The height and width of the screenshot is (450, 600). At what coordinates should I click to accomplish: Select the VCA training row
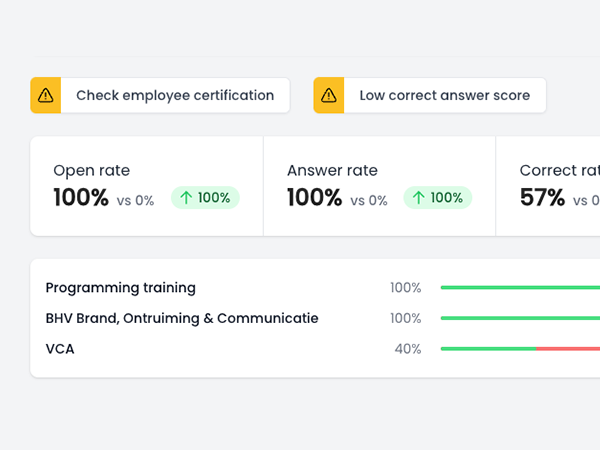tap(60, 349)
